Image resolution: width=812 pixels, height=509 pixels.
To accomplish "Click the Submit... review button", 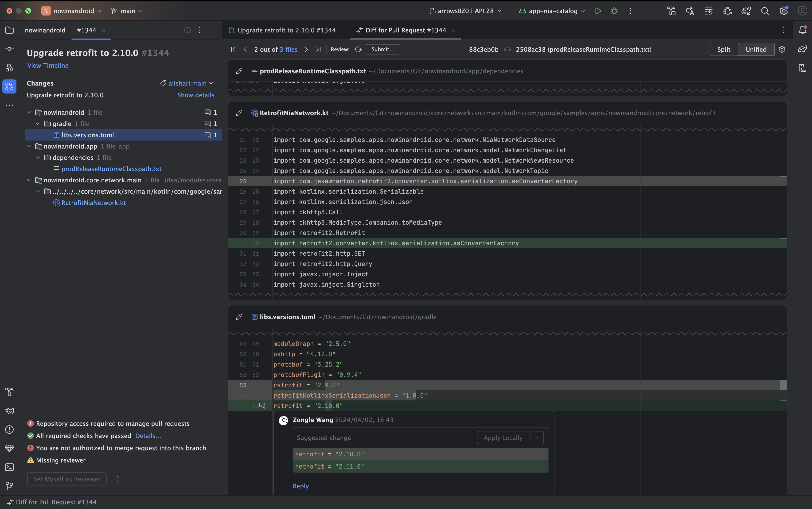I will point(383,50).
